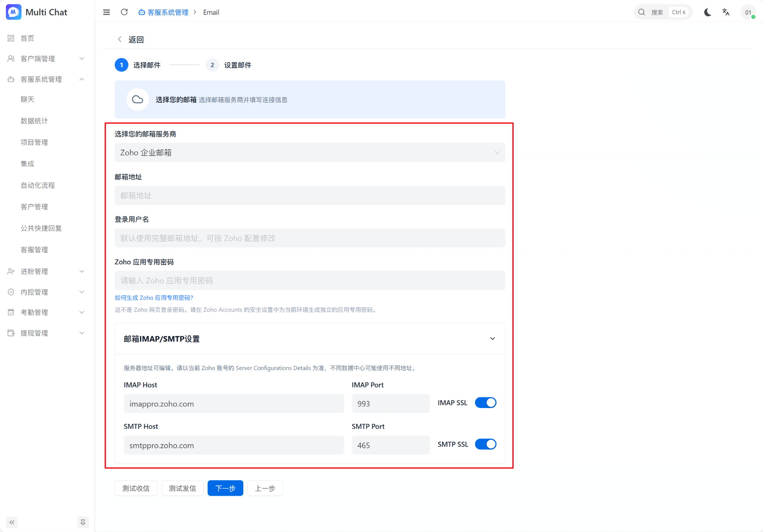This screenshot has height=532, width=763.
Task: Click the 客服系统管理 robot icon
Action: coord(11,79)
